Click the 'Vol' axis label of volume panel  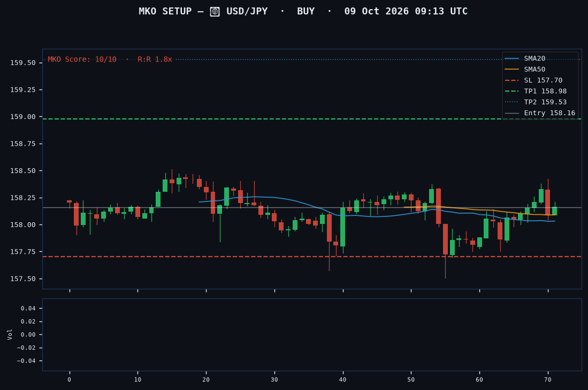point(10,334)
